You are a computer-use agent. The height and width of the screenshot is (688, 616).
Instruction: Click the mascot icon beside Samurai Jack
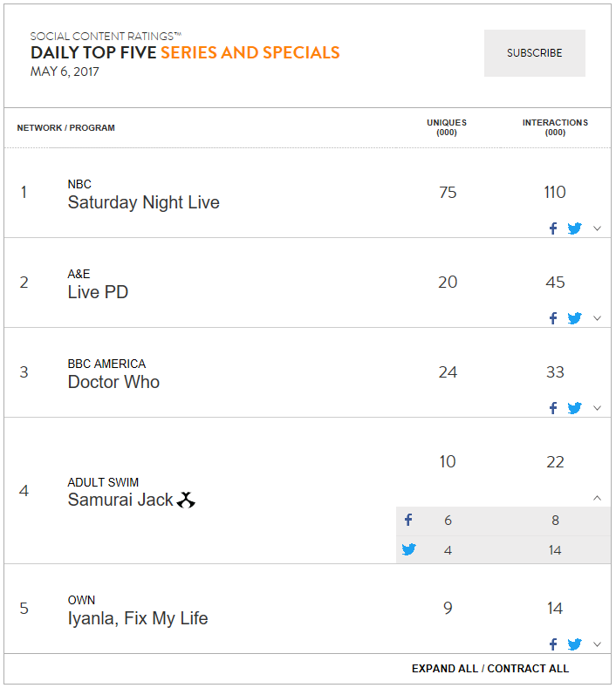point(186,500)
